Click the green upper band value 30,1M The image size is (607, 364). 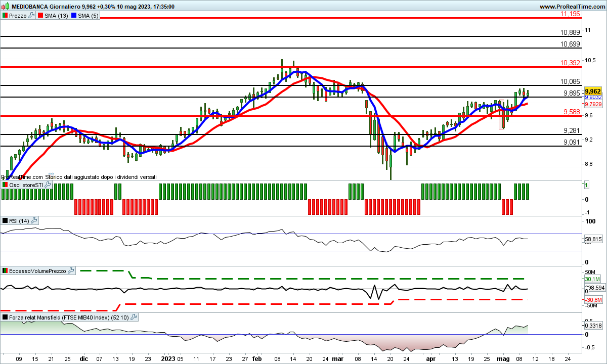[592, 279]
